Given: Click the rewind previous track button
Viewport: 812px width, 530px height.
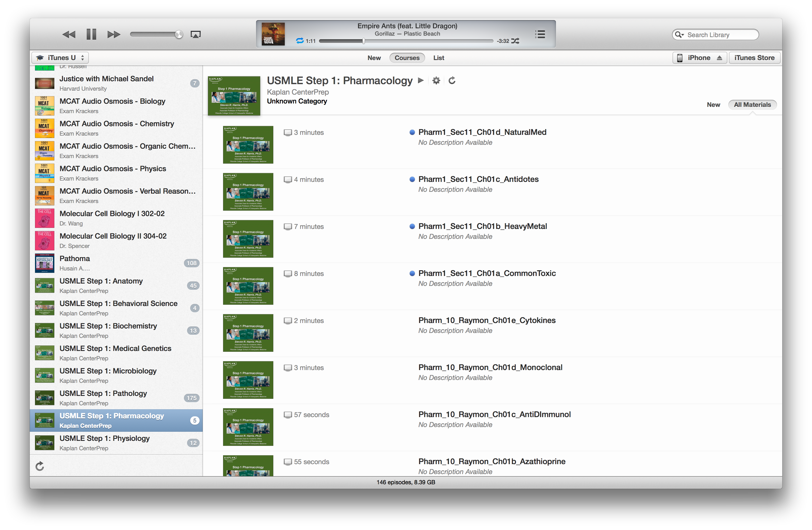Looking at the screenshot, I should point(68,34).
